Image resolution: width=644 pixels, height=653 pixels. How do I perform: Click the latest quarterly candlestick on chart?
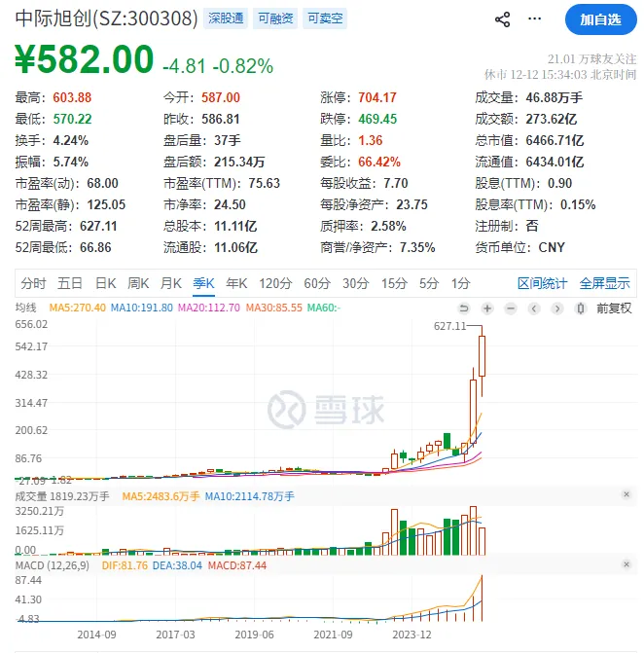click(x=483, y=356)
